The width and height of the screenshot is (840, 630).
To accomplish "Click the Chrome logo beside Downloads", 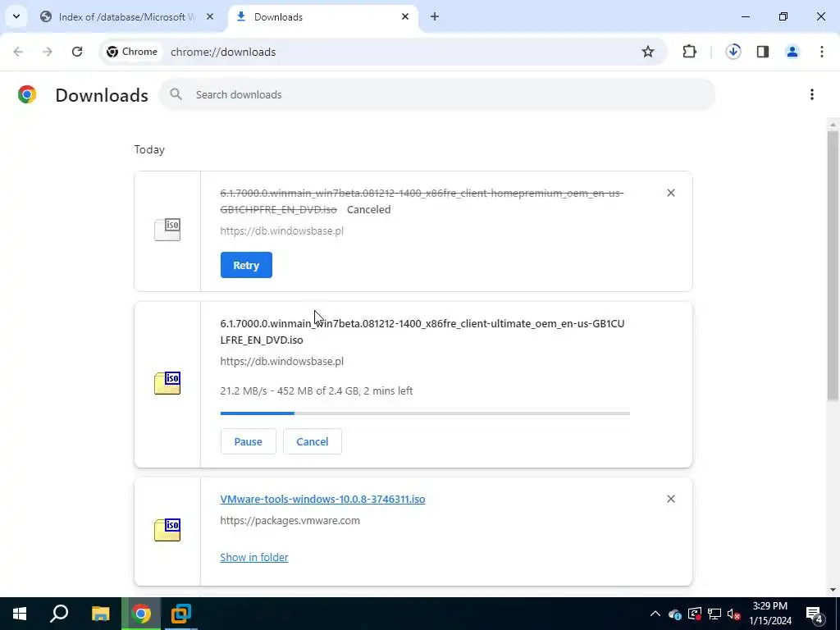I will tap(27, 95).
